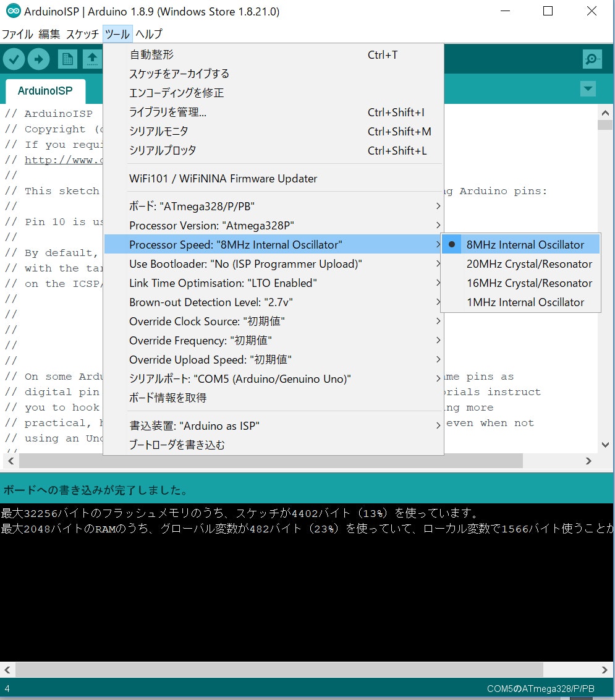Click console horizontal scrollbar right arrow

click(x=604, y=670)
